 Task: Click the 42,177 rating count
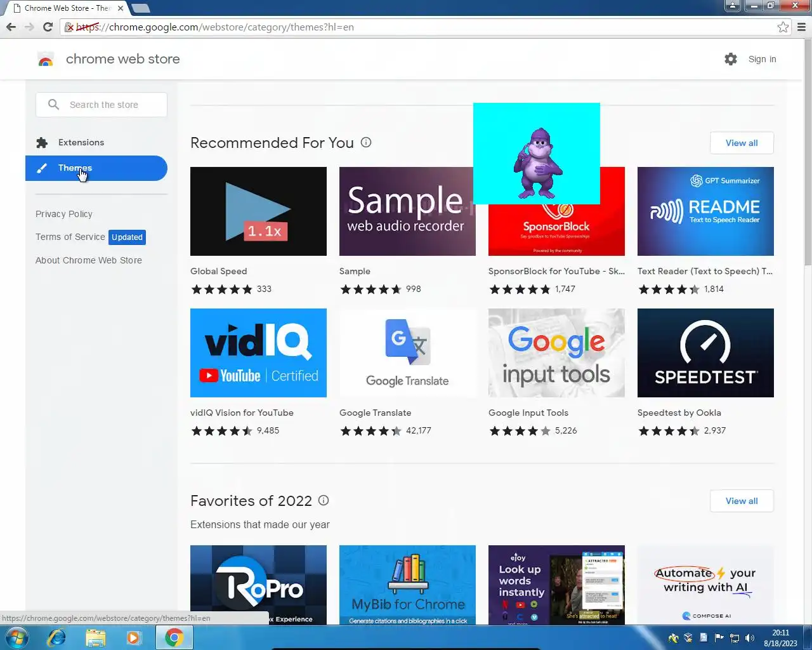coord(419,430)
